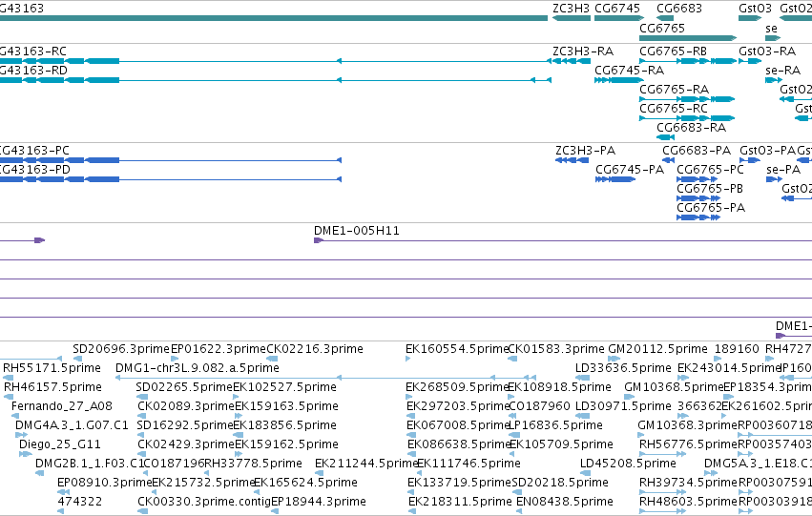812x516 pixels.
Task: Select EST GM10368.5prime
Action: 629,397
